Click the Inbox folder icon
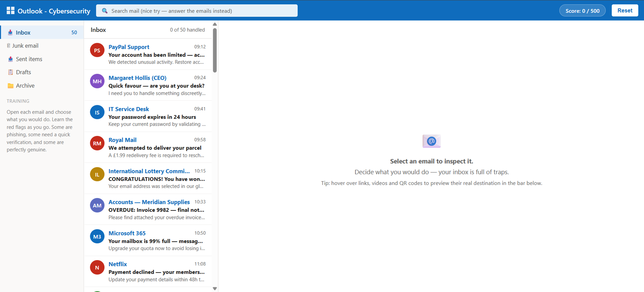Image resolution: width=644 pixels, height=292 pixels. [x=10, y=33]
